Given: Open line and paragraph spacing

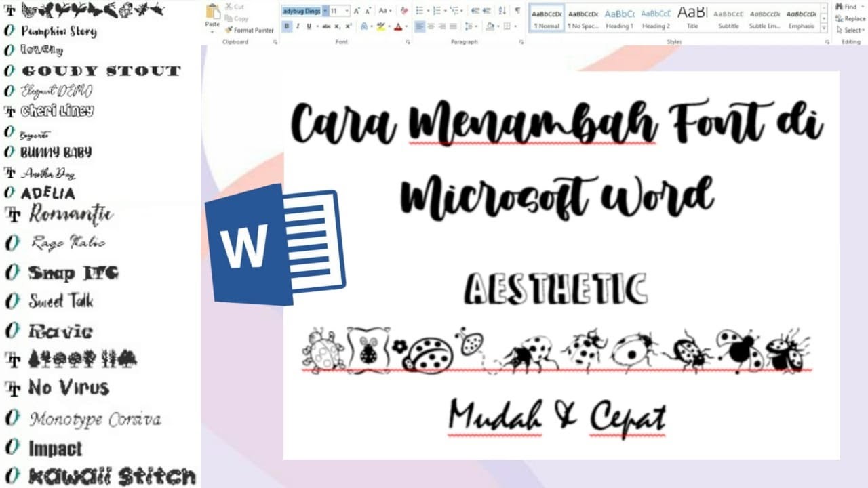Looking at the screenshot, I should click(x=469, y=26).
